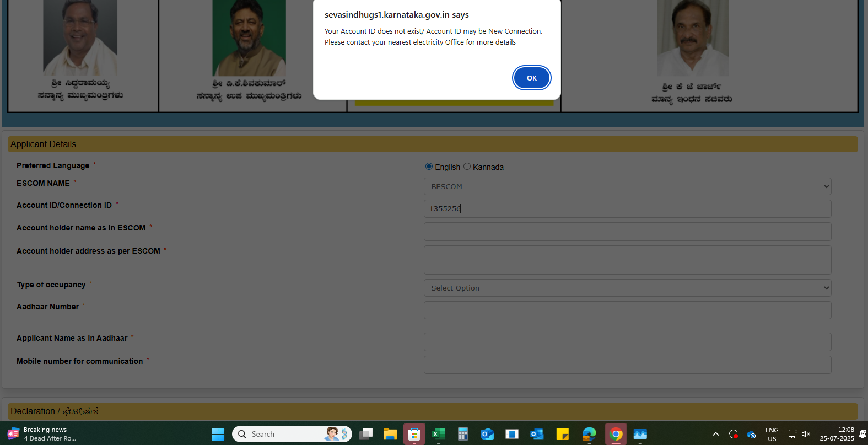Open File Explorer from the taskbar
Screen dimensions: 868x445
coord(390,434)
